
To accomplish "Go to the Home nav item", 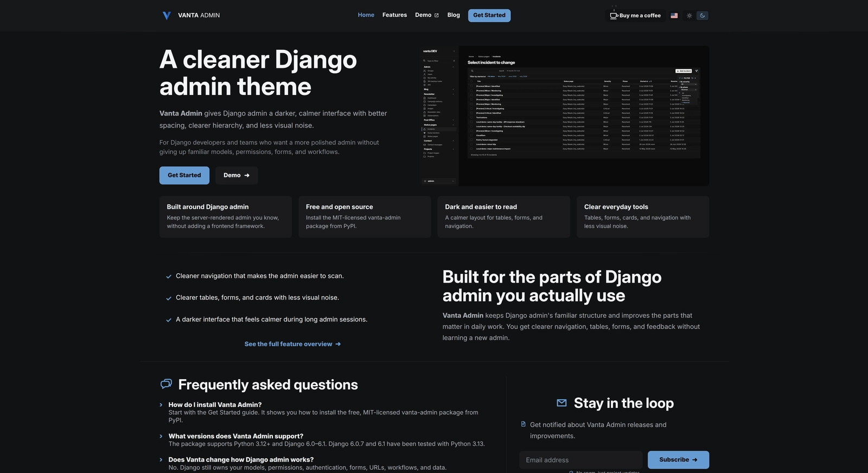I will click(x=366, y=15).
